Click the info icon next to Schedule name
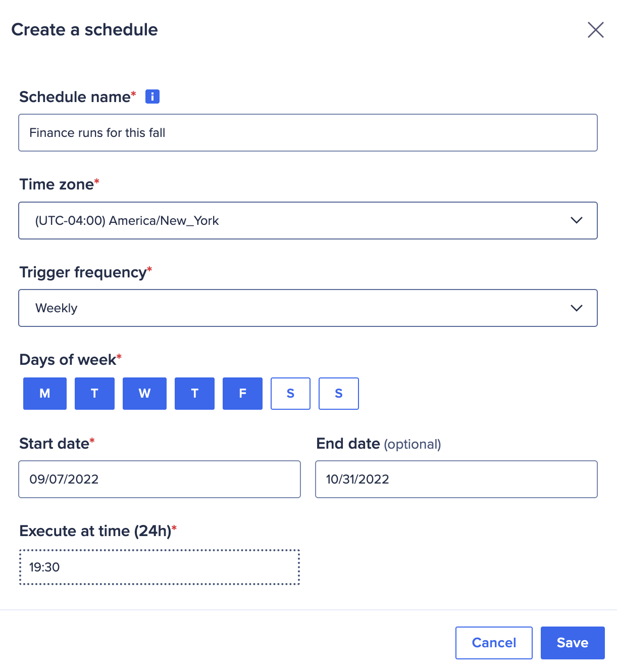Viewport: 617px width, 672px height. point(152,96)
